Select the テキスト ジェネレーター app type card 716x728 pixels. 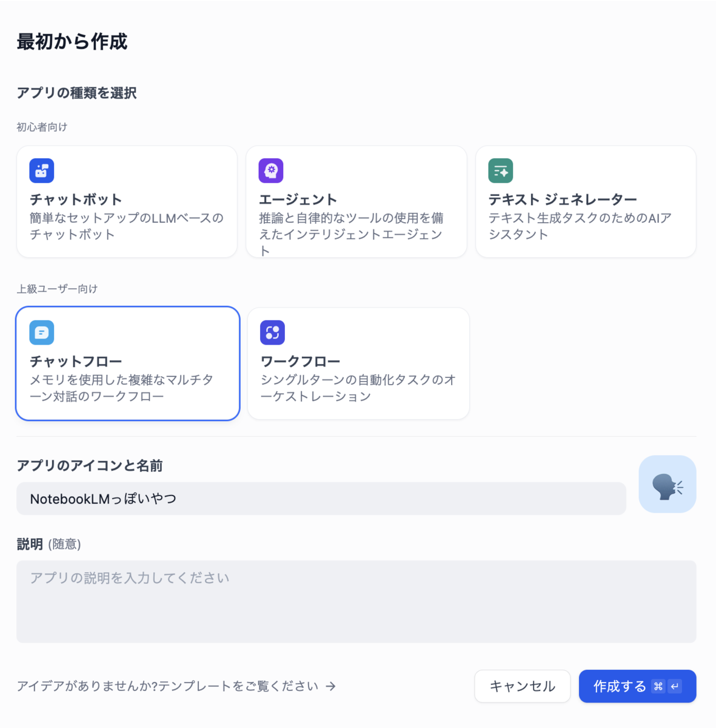point(586,201)
